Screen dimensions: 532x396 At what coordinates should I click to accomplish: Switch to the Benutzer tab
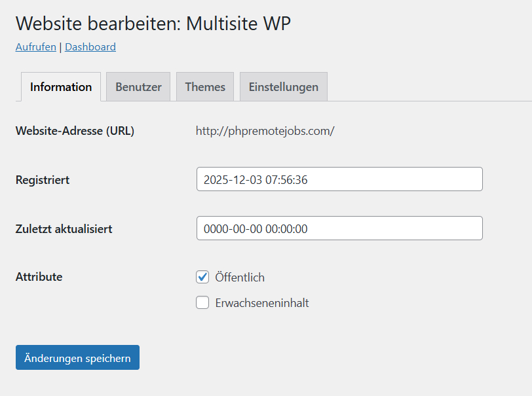(138, 87)
